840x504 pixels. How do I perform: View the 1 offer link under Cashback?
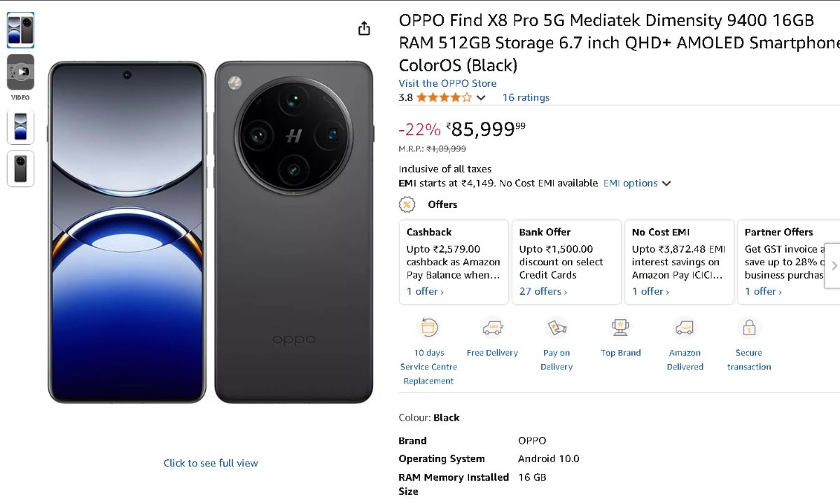click(425, 292)
